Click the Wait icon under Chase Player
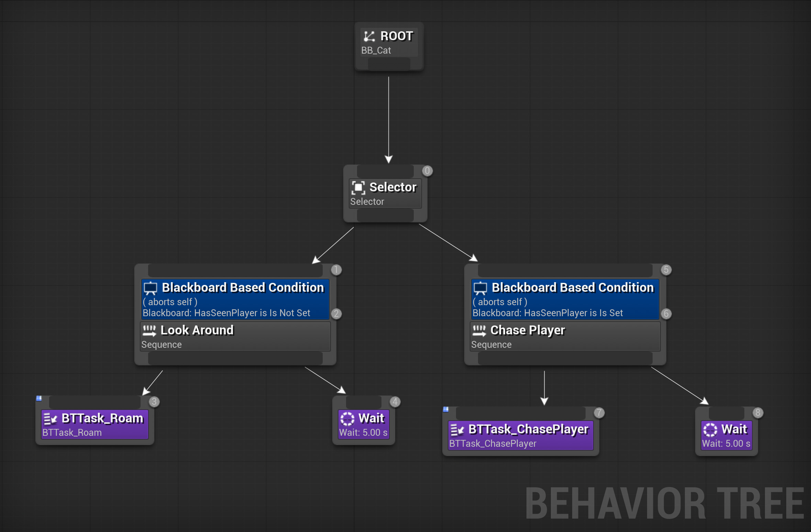The height and width of the screenshot is (532, 811). coord(710,430)
